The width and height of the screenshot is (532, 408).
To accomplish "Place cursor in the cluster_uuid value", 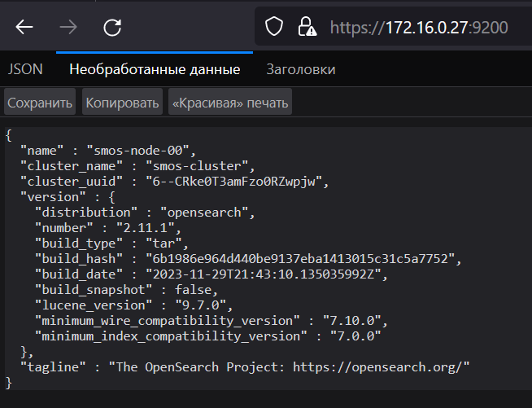I will coord(236,181).
